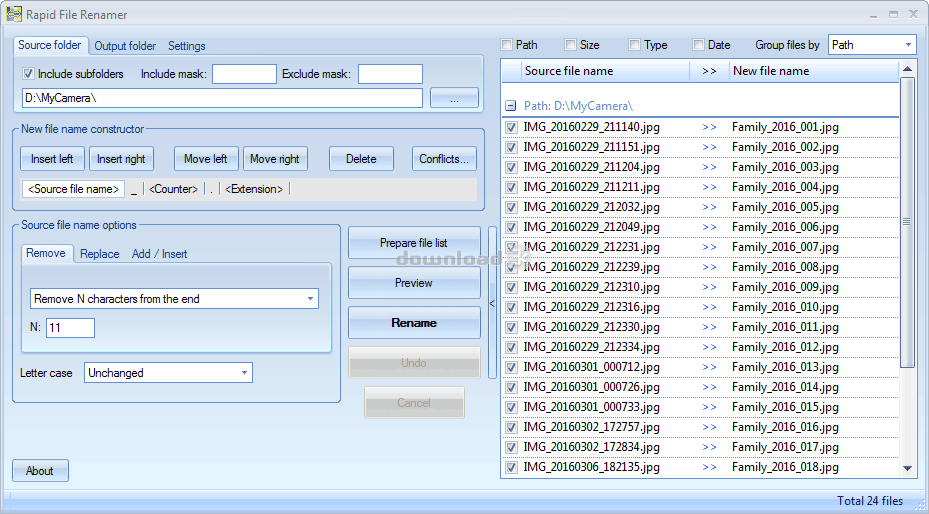Click the >> column header
The image size is (929, 514).
(709, 71)
